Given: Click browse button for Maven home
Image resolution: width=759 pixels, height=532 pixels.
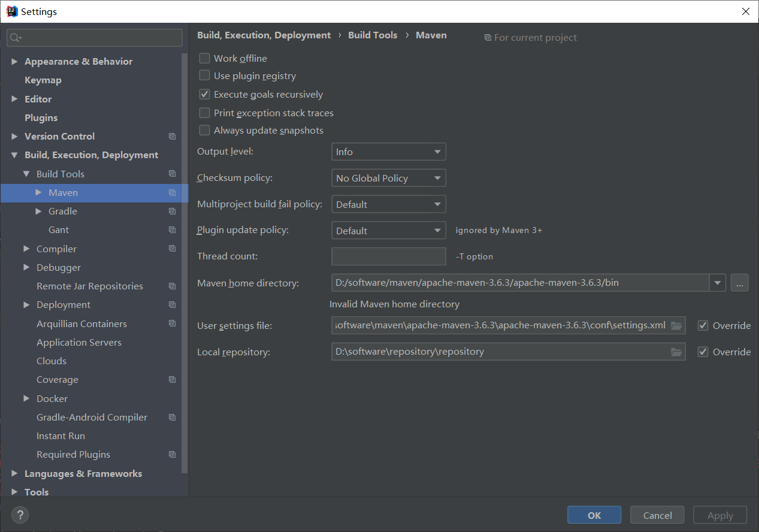Looking at the screenshot, I should click(740, 283).
